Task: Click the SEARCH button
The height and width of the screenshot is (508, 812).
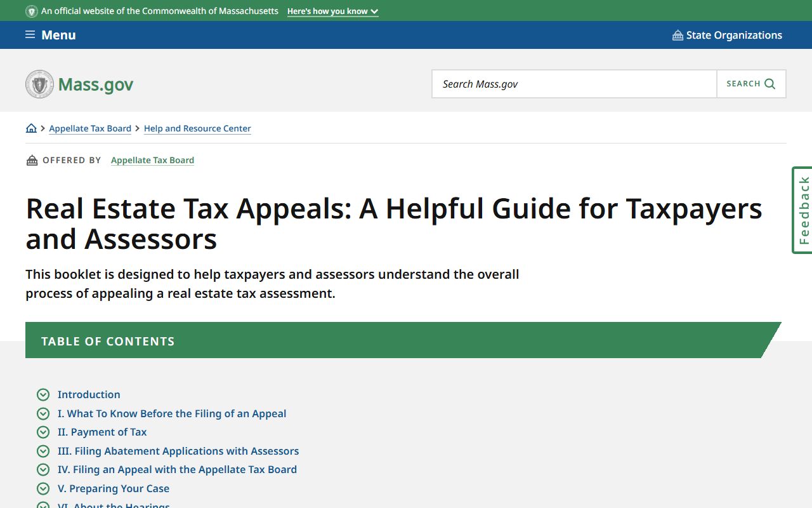Action: point(751,84)
